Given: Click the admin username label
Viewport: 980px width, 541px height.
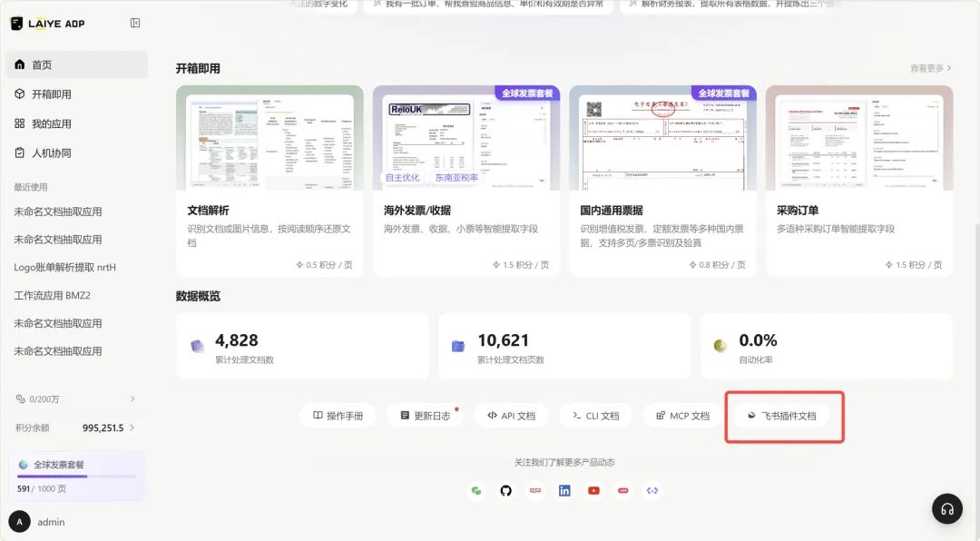Looking at the screenshot, I should click(51, 522).
